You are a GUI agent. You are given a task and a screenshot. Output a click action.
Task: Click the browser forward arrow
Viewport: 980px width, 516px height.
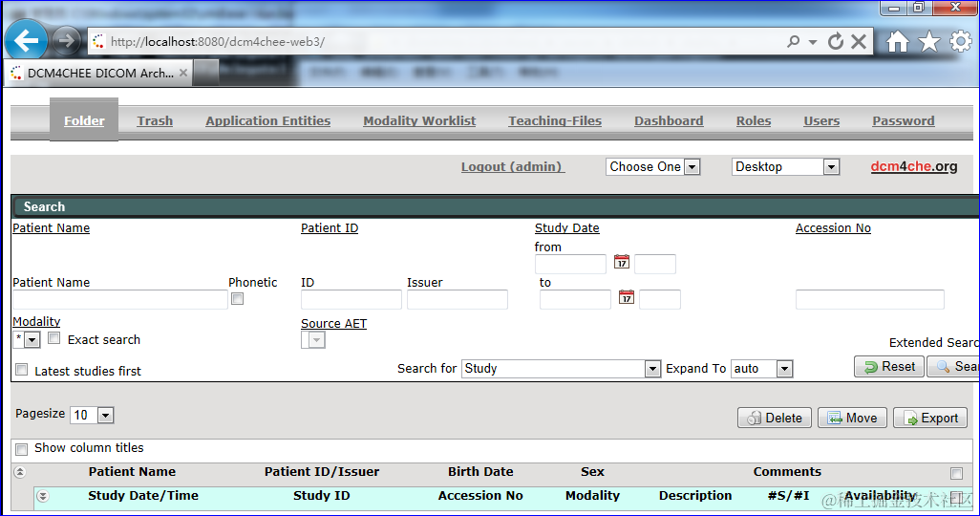click(x=66, y=41)
